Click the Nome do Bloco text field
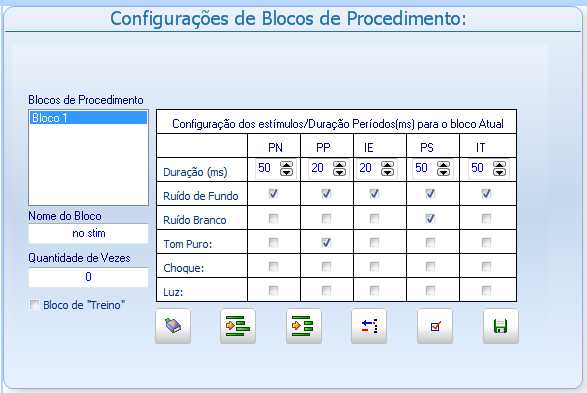 pos(88,234)
